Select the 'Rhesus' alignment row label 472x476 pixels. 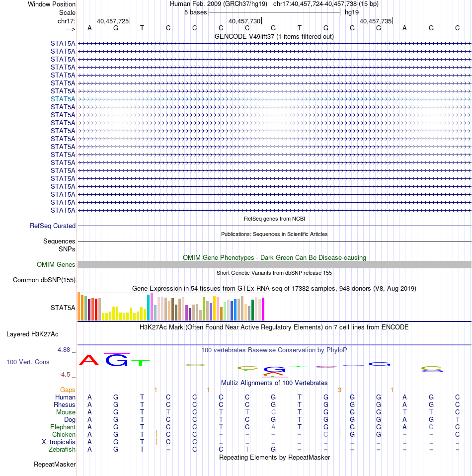pyautogui.click(x=65, y=404)
